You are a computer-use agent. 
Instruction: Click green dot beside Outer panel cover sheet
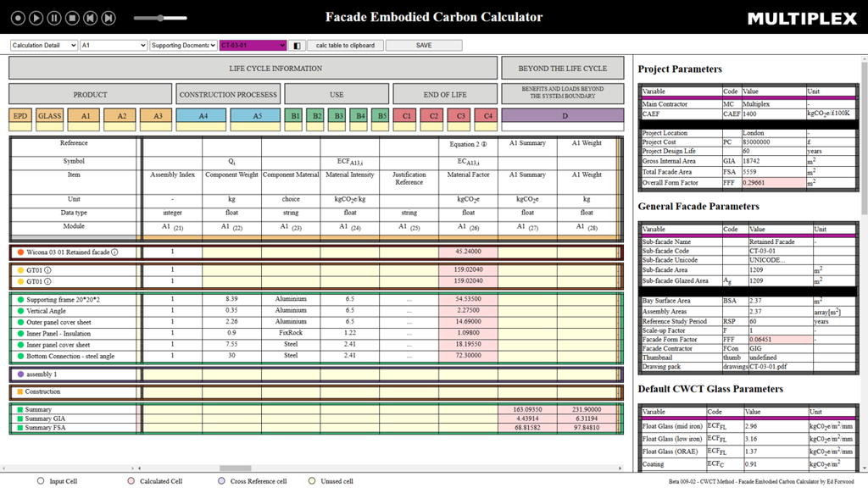20,322
